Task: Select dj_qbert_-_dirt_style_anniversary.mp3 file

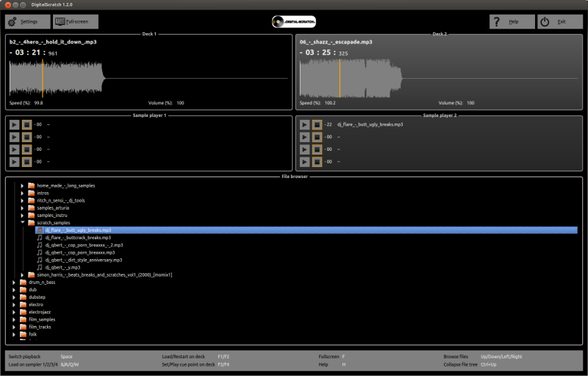Action: [x=84, y=260]
